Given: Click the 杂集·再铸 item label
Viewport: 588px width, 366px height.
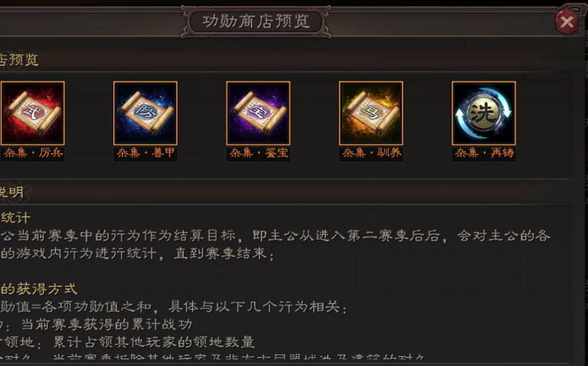Looking at the screenshot, I should 484,154.
